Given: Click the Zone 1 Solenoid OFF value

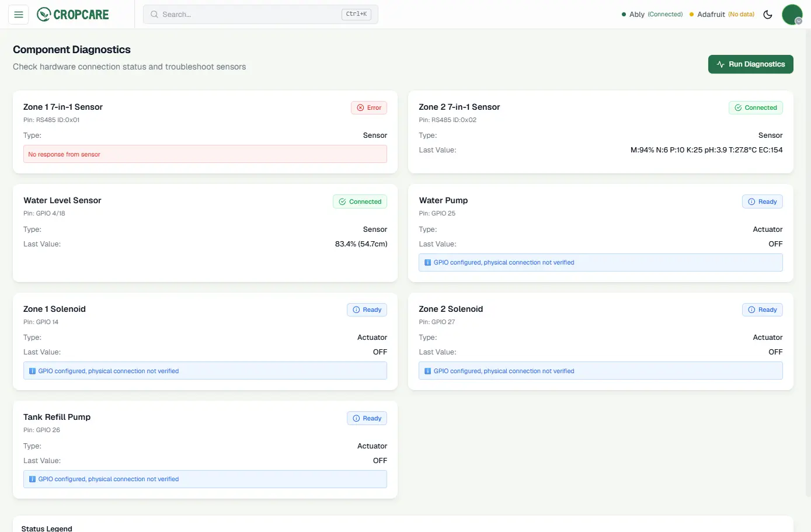Looking at the screenshot, I should (380, 352).
